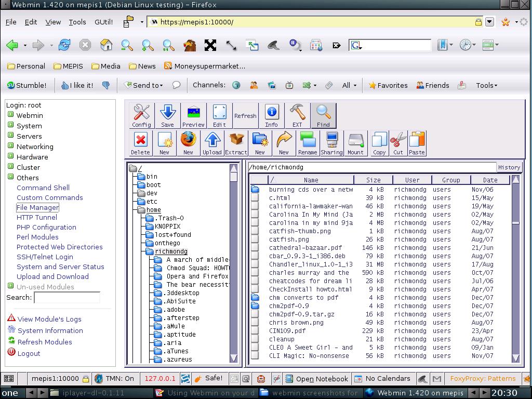This screenshot has height=399, width=532.
Task: Expand the Hardware category
Action: 11,156
